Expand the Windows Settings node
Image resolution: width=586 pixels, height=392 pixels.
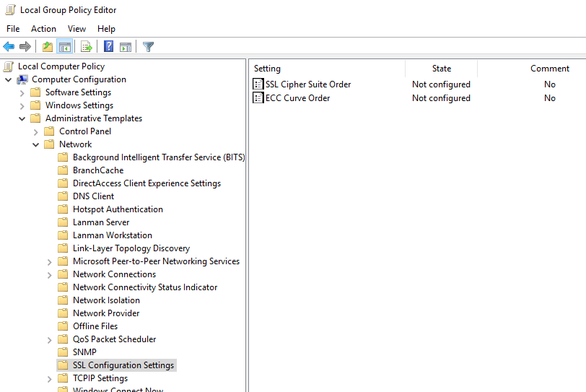22,106
